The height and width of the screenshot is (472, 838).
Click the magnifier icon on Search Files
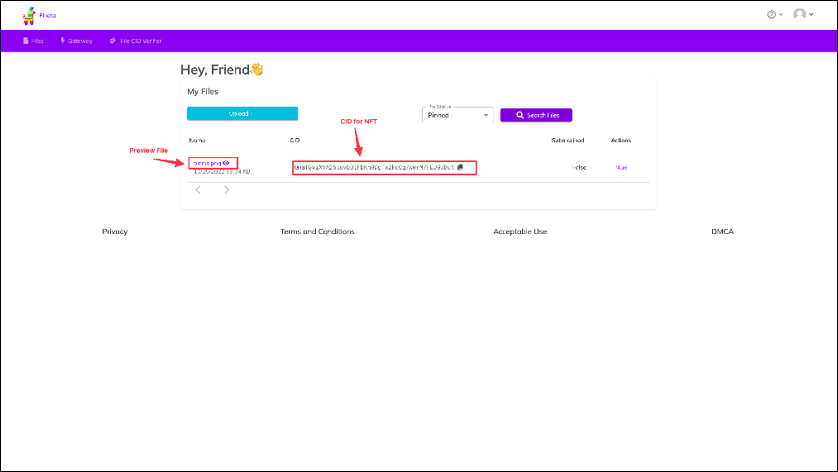click(519, 115)
